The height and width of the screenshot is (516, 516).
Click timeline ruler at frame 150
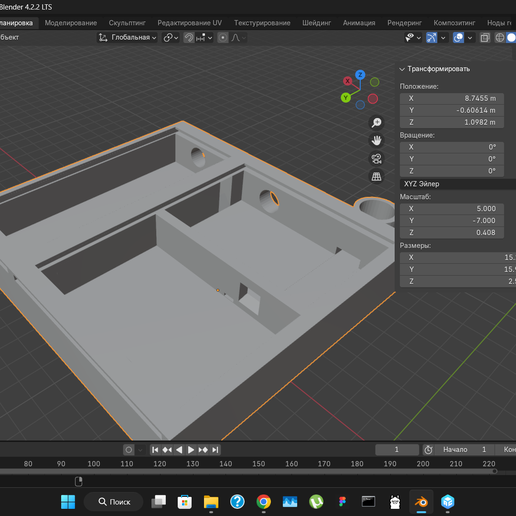258,464
